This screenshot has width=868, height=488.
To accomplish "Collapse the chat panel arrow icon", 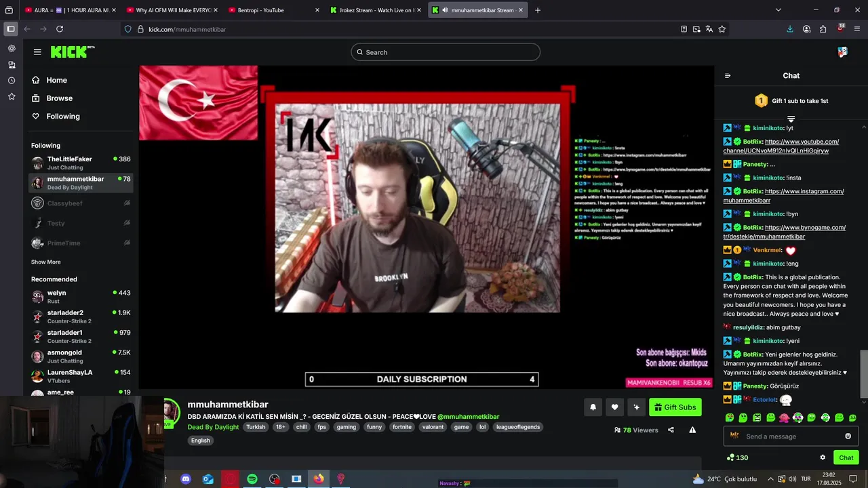I will 728,76.
